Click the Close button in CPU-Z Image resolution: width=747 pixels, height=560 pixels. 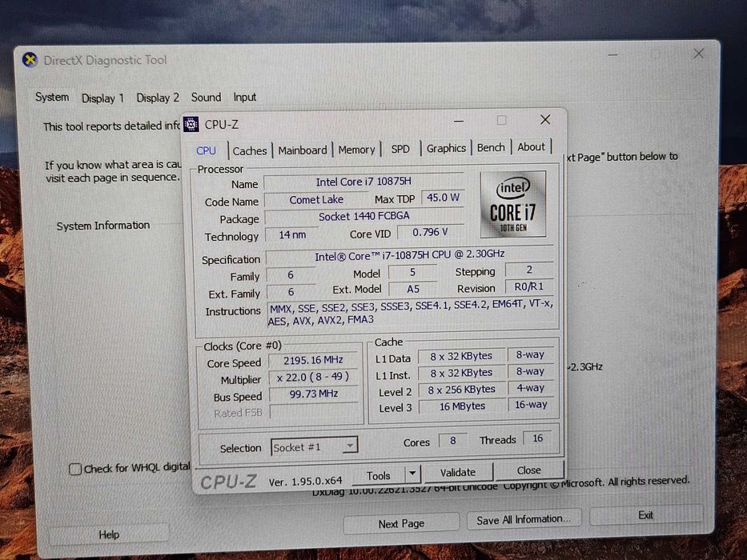(x=528, y=470)
